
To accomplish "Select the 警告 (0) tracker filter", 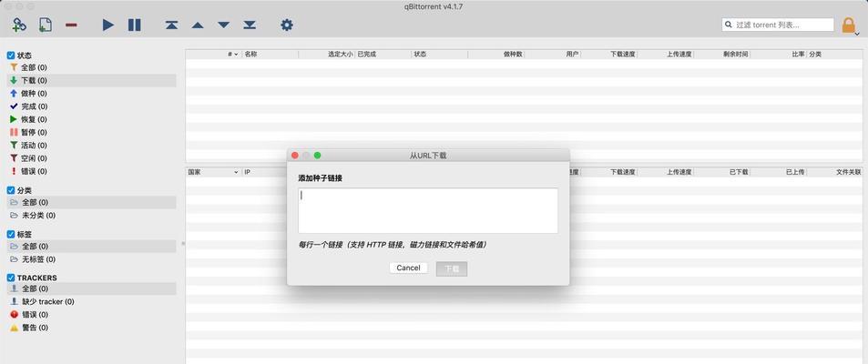I will (91, 328).
